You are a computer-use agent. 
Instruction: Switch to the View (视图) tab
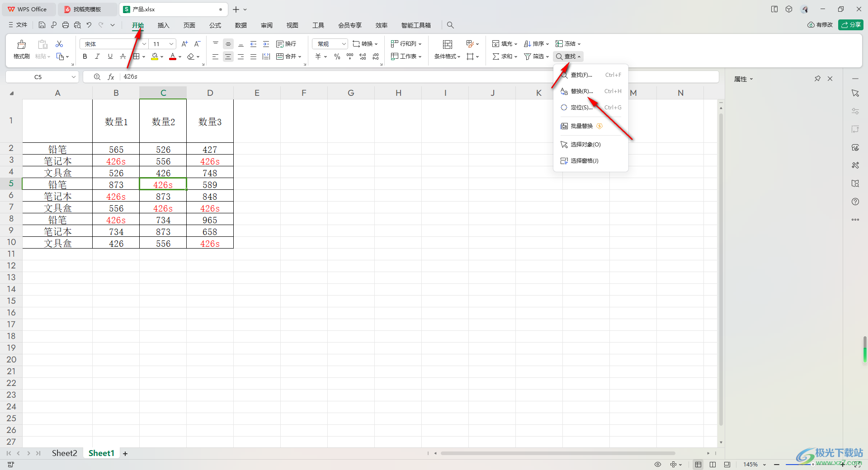292,25
